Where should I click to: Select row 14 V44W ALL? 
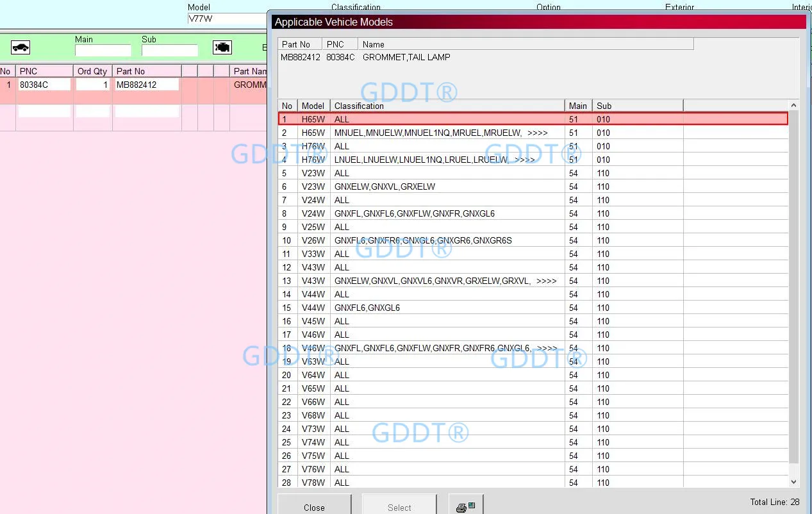pyautogui.click(x=533, y=294)
